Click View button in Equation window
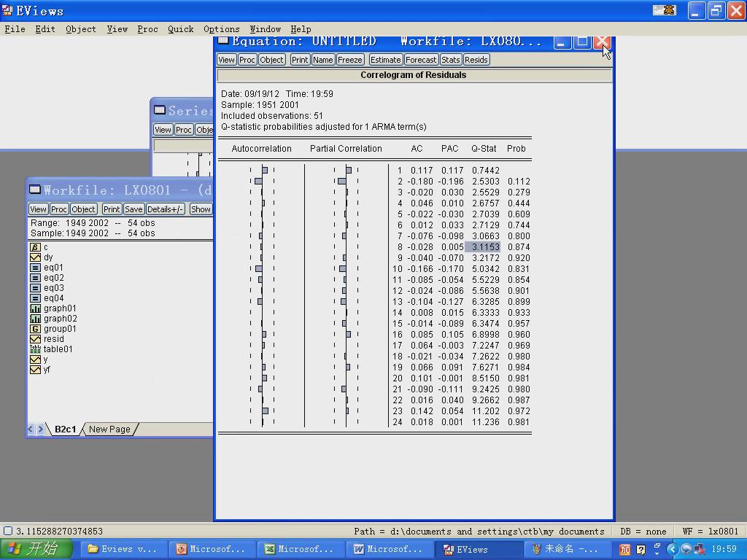Image resolution: width=747 pixels, height=560 pixels. point(226,60)
